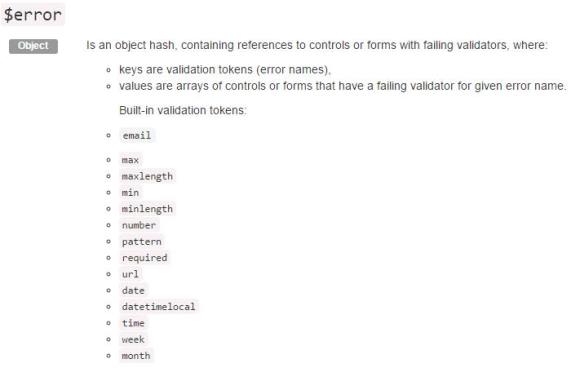Select the email validation token
Viewport: 580px width, 368px height.
tap(137, 135)
